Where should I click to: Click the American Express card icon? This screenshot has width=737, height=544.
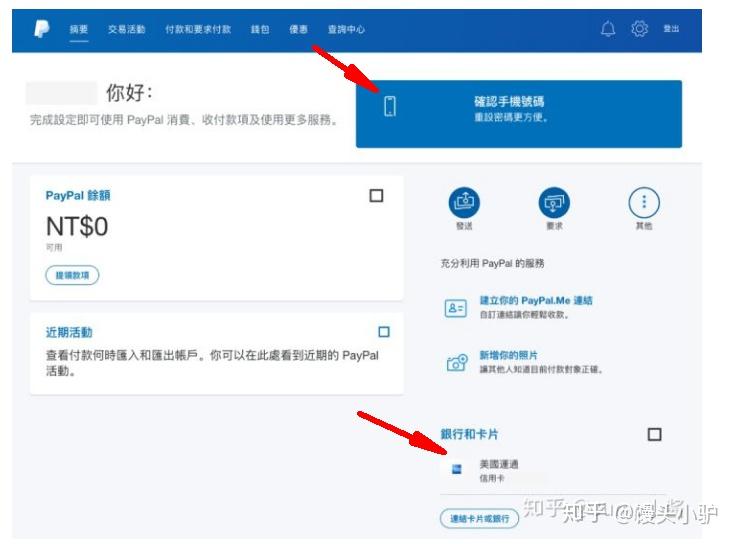(x=456, y=469)
